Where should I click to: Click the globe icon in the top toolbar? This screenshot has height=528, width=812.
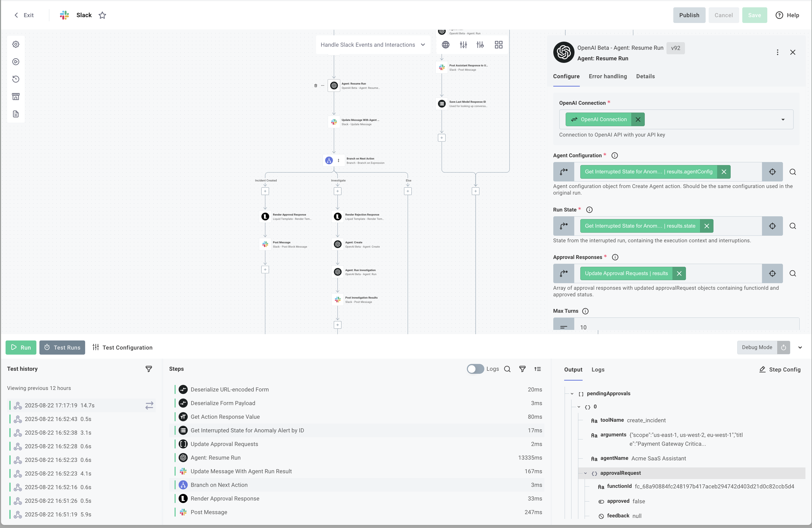(x=445, y=44)
